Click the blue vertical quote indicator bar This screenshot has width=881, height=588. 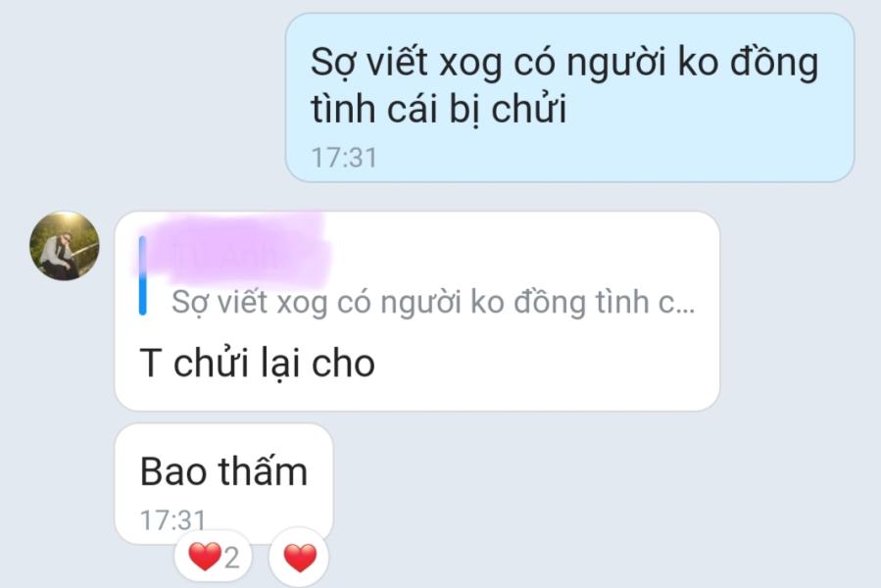point(143,275)
